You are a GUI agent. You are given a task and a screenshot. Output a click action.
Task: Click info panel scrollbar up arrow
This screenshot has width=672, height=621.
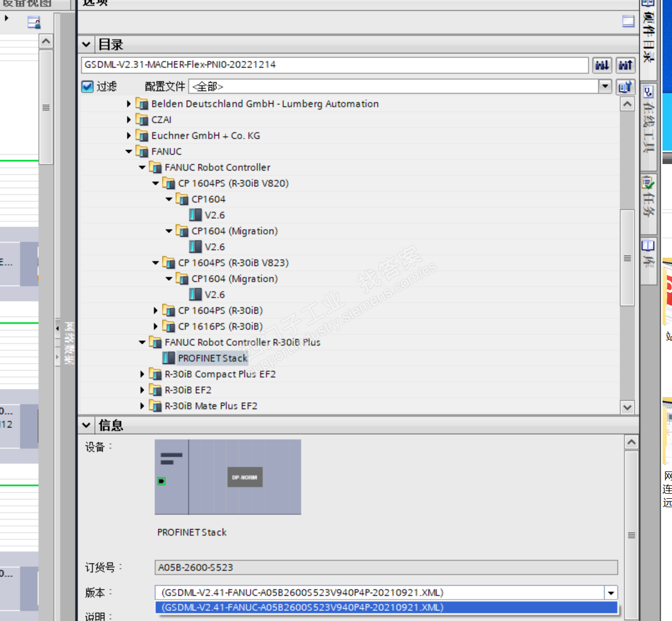point(631,442)
